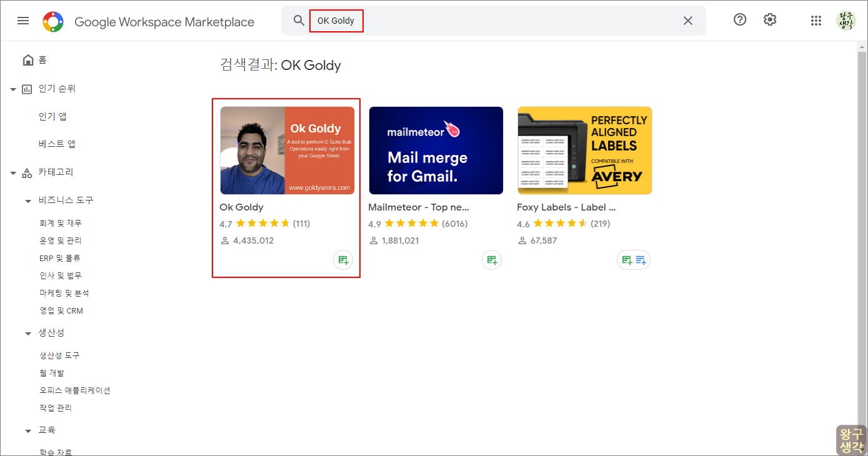Select 웹 개발 category
The width and height of the screenshot is (868, 456).
point(52,373)
